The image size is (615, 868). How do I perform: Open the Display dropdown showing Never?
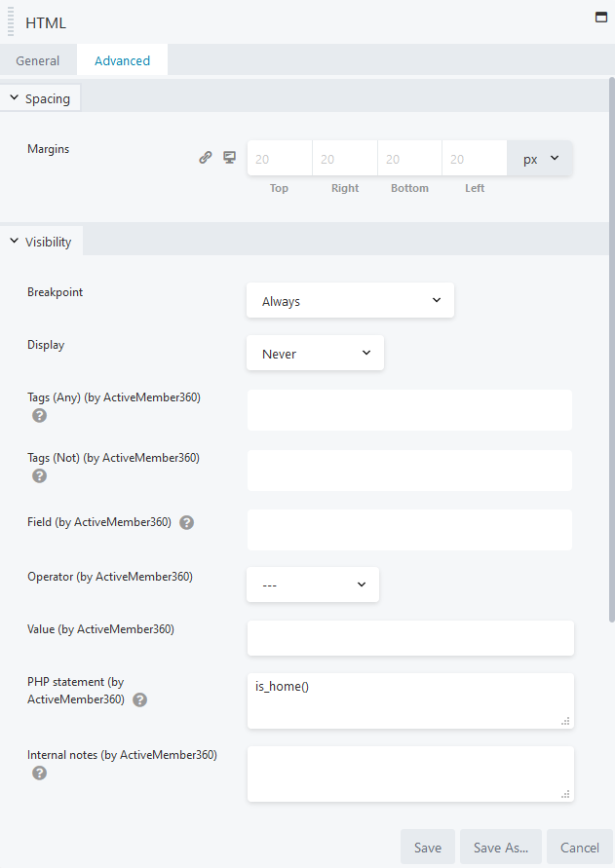(315, 353)
